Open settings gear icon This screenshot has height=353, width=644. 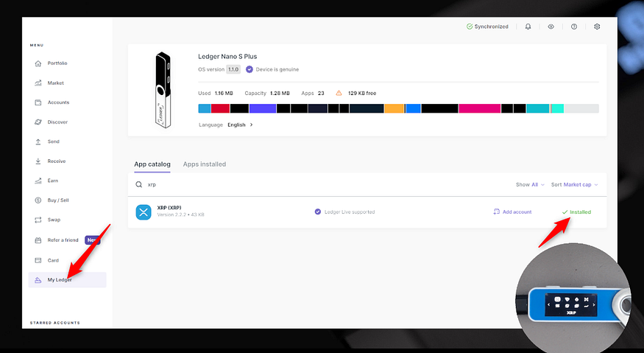click(x=597, y=27)
